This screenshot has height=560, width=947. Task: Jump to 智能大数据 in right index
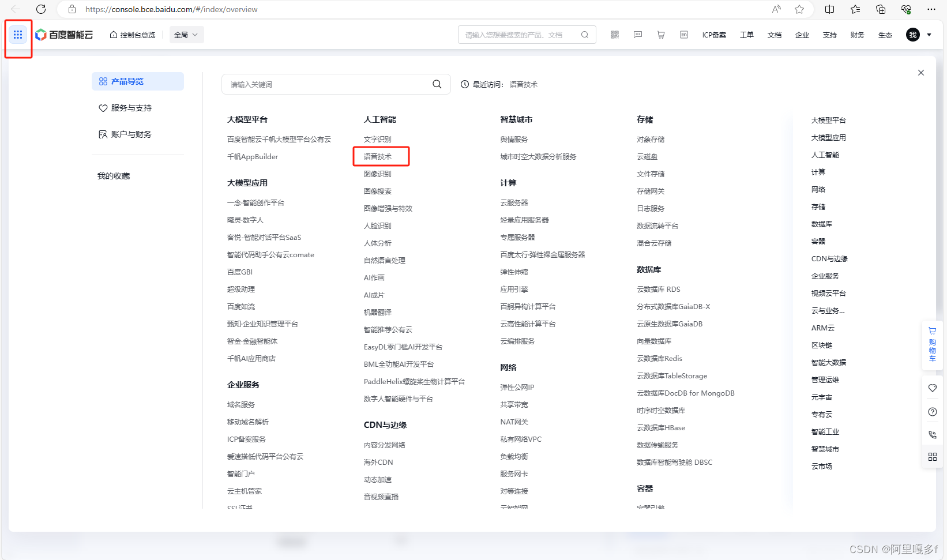tap(829, 362)
